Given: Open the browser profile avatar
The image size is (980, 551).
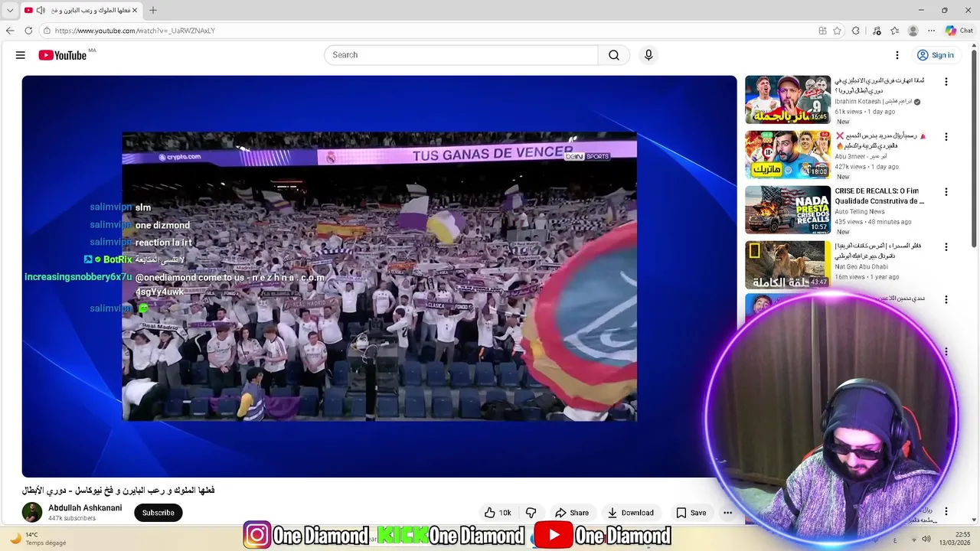Looking at the screenshot, I should 913,31.
